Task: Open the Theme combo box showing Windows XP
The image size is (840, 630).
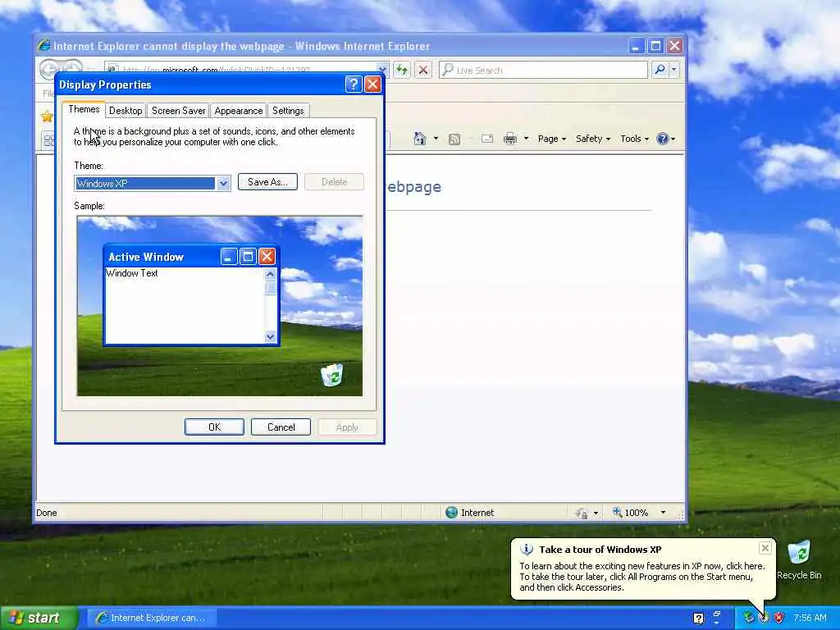Action: pyautogui.click(x=152, y=183)
